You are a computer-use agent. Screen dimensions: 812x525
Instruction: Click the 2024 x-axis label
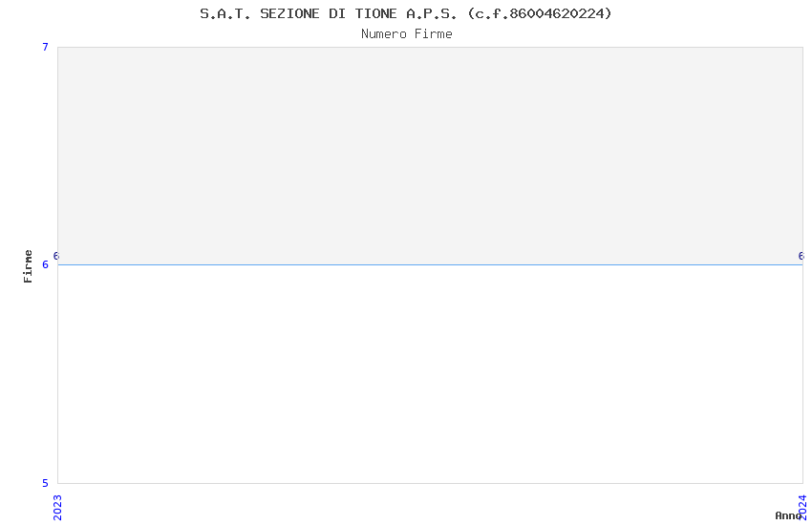(x=802, y=508)
